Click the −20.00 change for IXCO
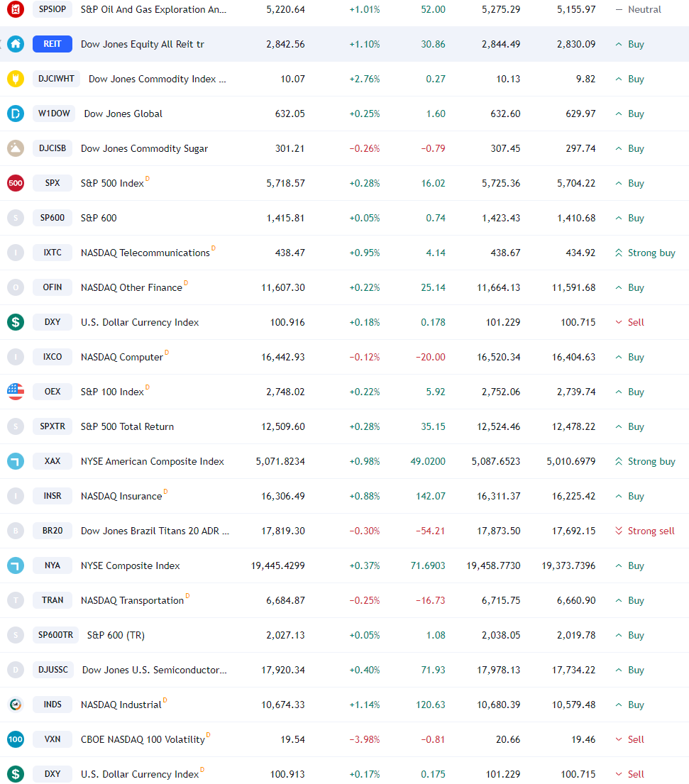 coord(431,357)
